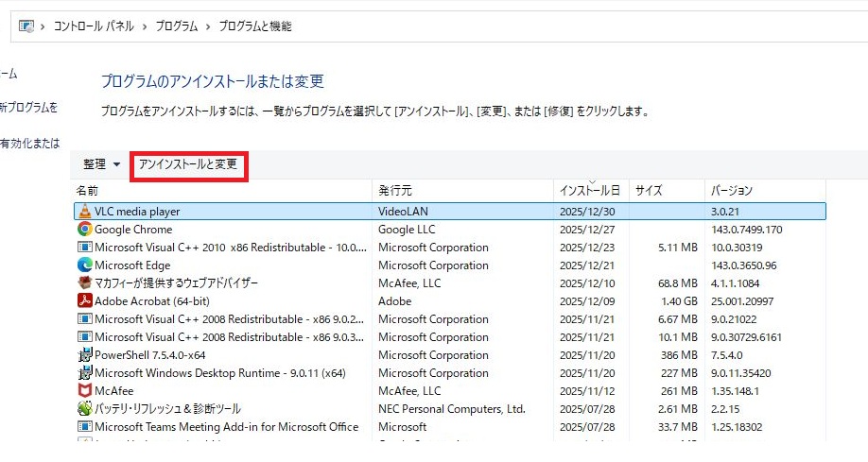Navigate to プログラム in the breadcrumb
The image size is (868, 462).
pos(177,26)
